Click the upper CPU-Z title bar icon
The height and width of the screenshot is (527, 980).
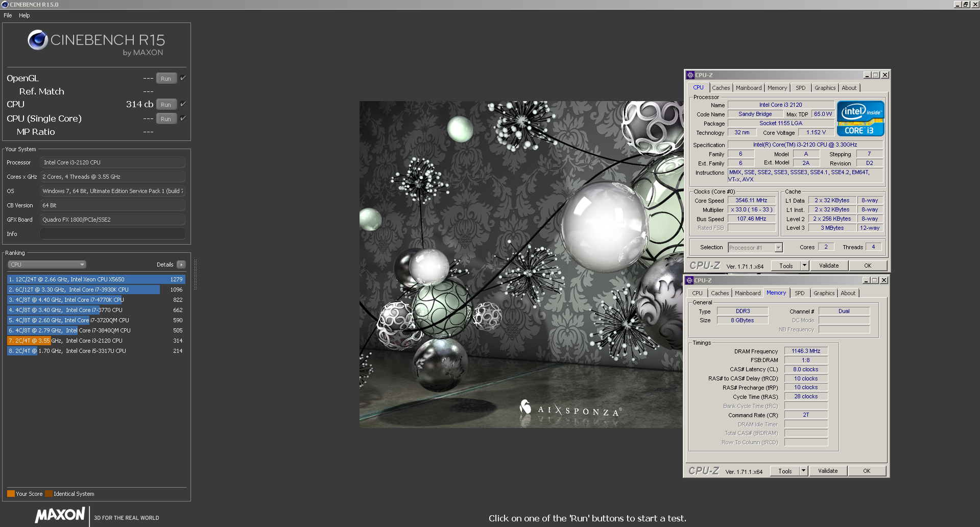tap(690, 75)
